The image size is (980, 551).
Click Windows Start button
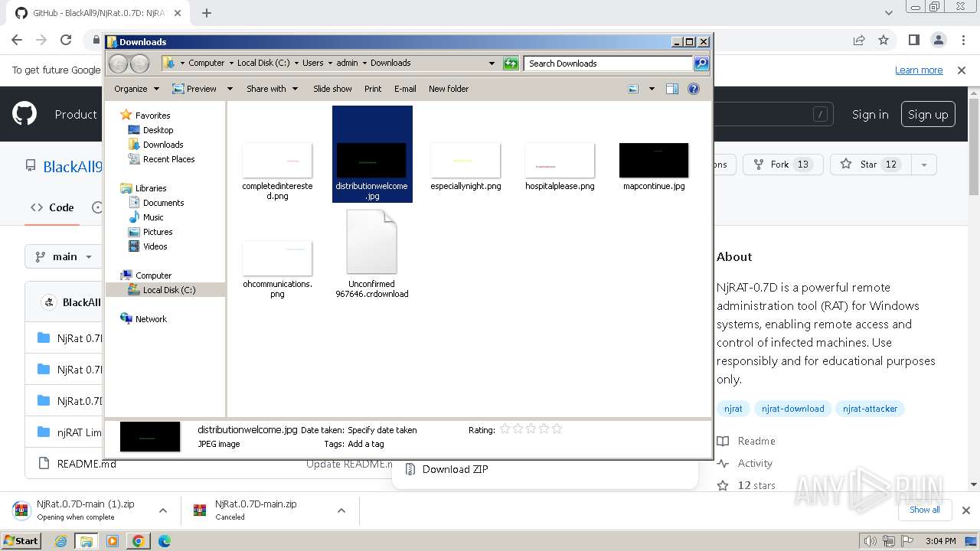pos(21,541)
